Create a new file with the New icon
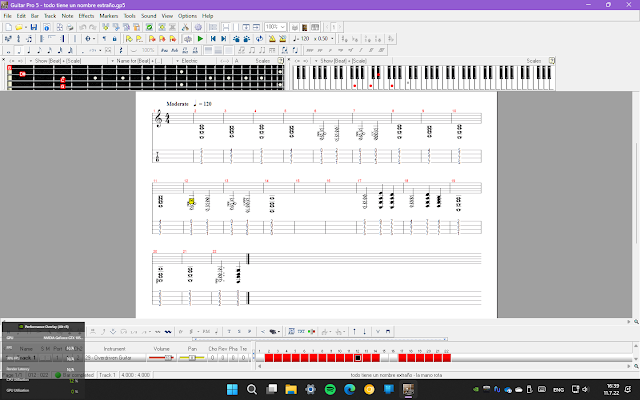The width and height of the screenshot is (640, 400). [9, 27]
